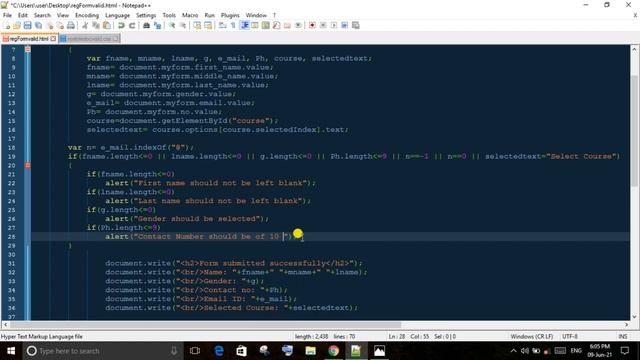Collapse the fold marker at line 7
The height and width of the screenshot is (360, 640).
click(x=28, y=49)
